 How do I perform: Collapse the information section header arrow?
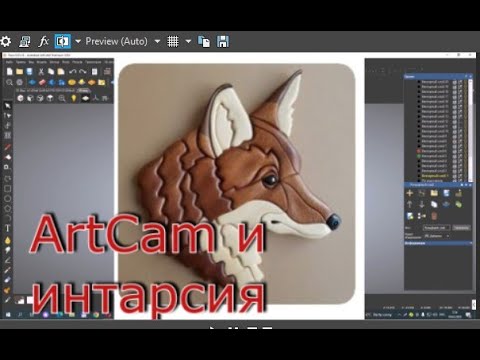[470, 243]
